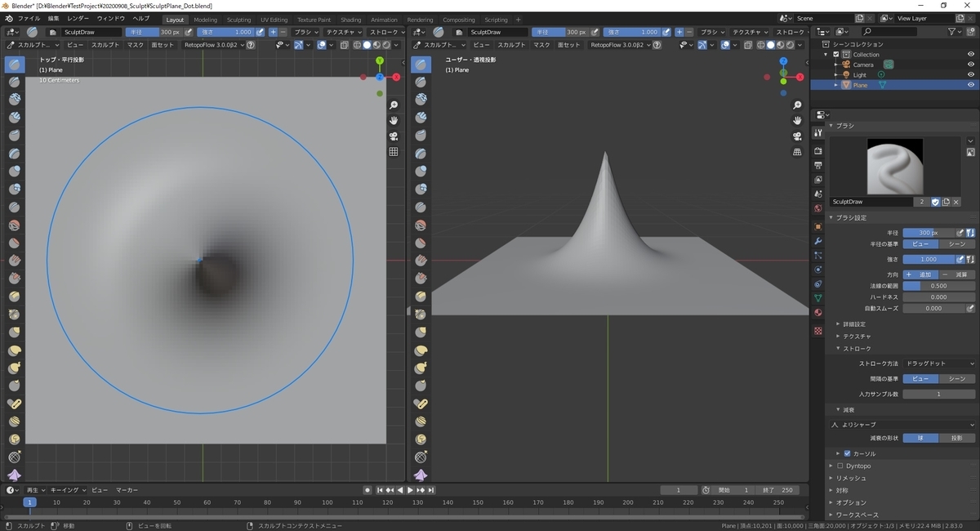
Task: Open the ストローク方法 ドラッグドット dropdown
Action: click(939, 364)
